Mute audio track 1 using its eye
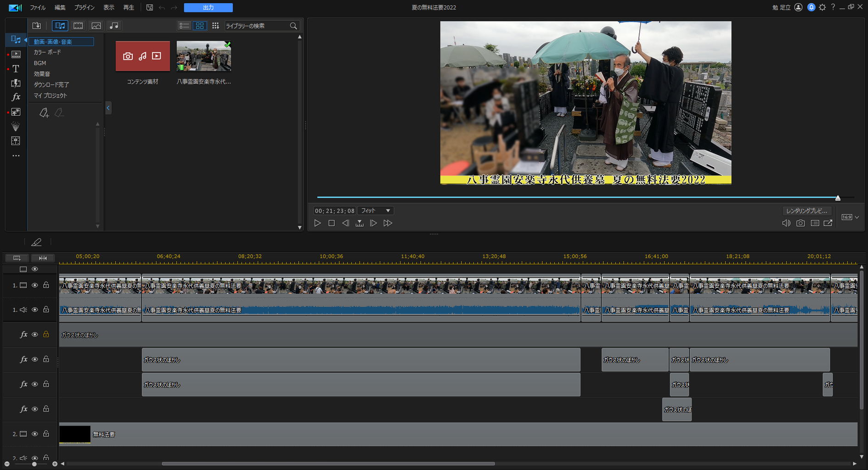Screen dimensions: 868x470 pyautogui.click(x=34, y=310)
